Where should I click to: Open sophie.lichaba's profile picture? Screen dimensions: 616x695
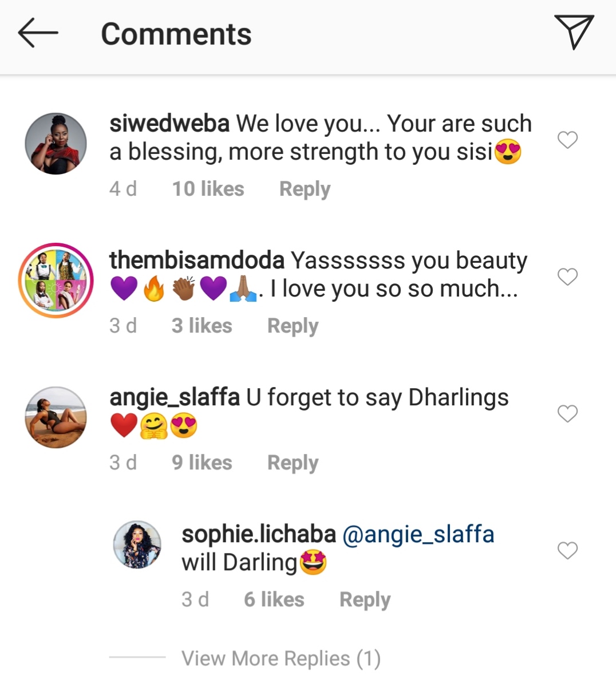point(137,544)
